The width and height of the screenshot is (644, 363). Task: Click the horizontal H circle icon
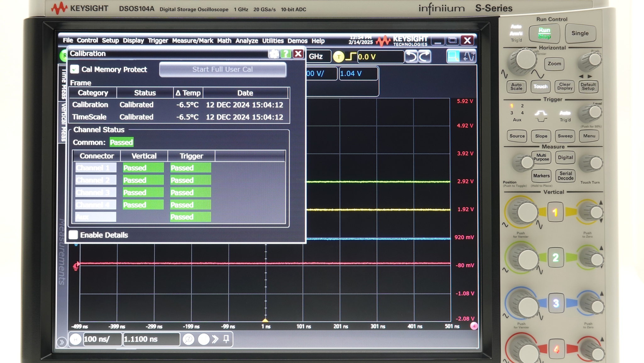(75, 339)
